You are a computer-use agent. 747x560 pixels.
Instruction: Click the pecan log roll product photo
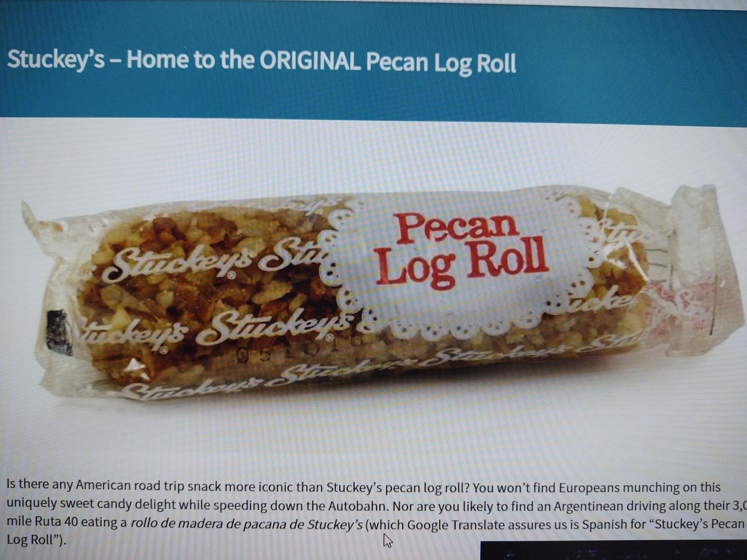373,291
